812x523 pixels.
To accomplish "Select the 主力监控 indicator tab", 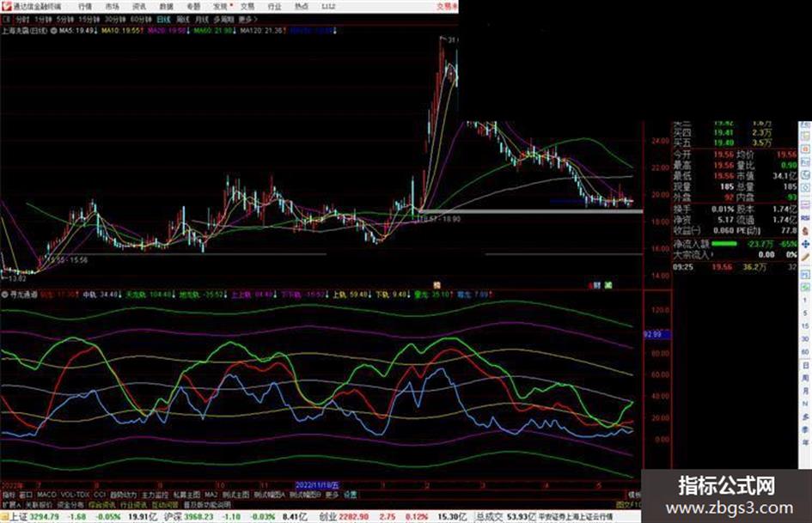I will (x=155, y=495).
